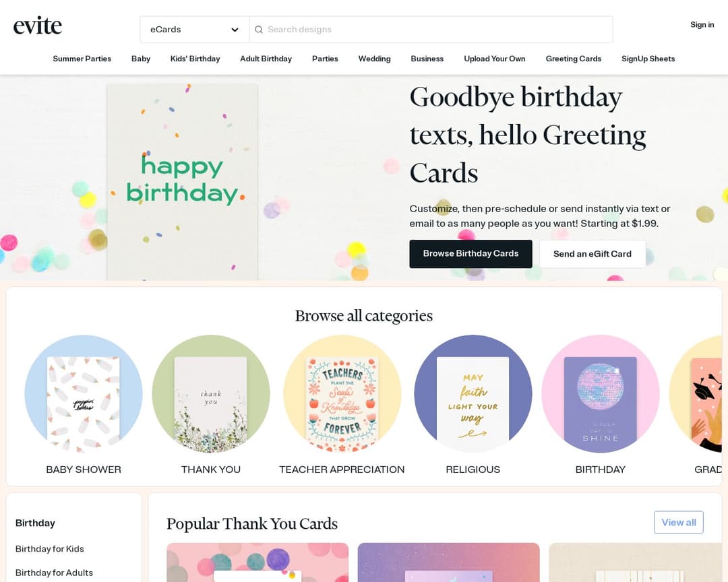Open Birthday for Kids sidebar link

[50, 549]
